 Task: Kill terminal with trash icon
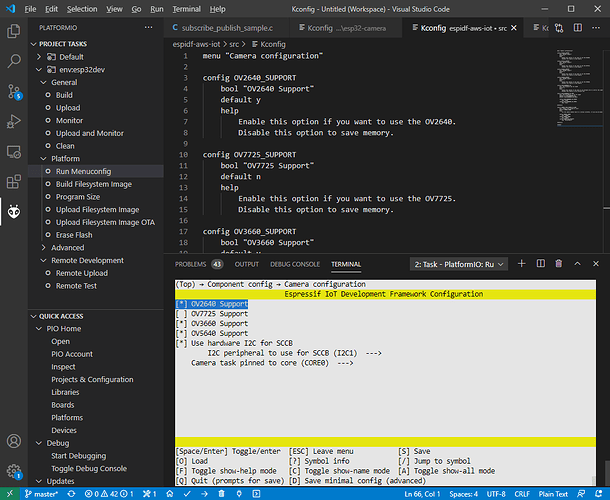559,264
